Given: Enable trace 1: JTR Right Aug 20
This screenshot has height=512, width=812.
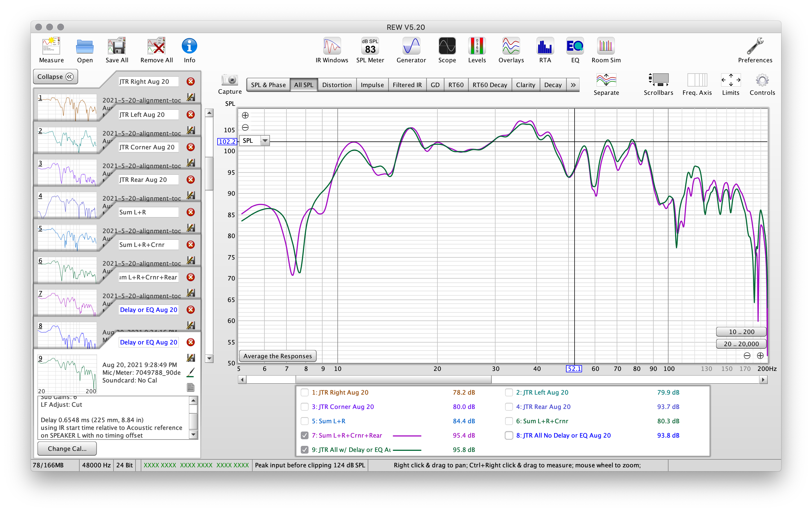Looking at the screenshot, I should coord(304,392).
